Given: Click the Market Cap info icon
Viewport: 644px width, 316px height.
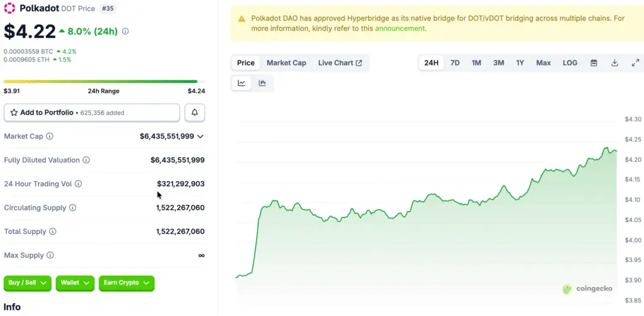Looking at the screenshot, I should click(x=50, y=137).
